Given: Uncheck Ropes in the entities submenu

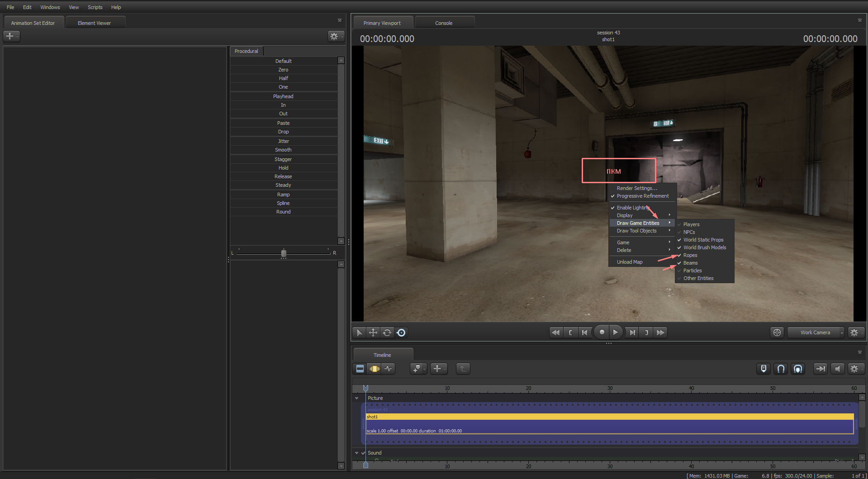Looking at the screenshot, I should (x=704, y=255).
